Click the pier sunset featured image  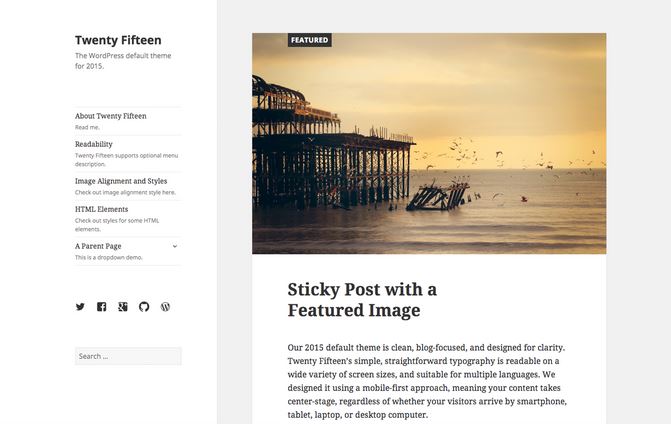(x=429, y=143)
